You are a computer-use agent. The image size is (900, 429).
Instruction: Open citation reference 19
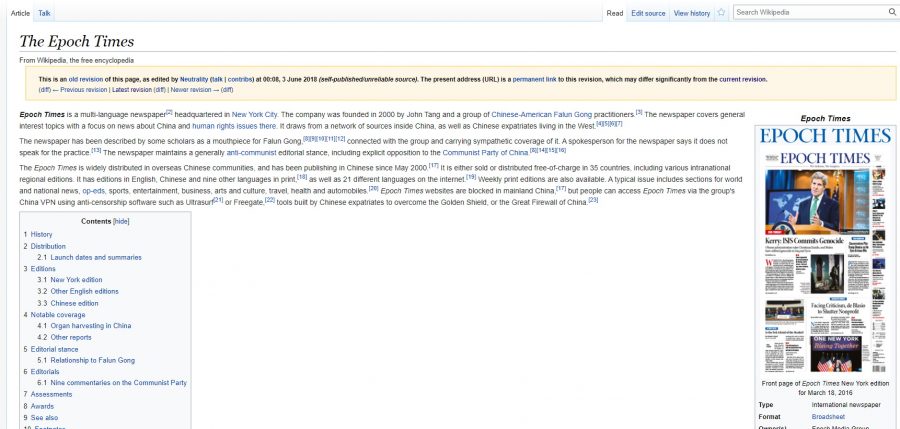coord(471,177)
